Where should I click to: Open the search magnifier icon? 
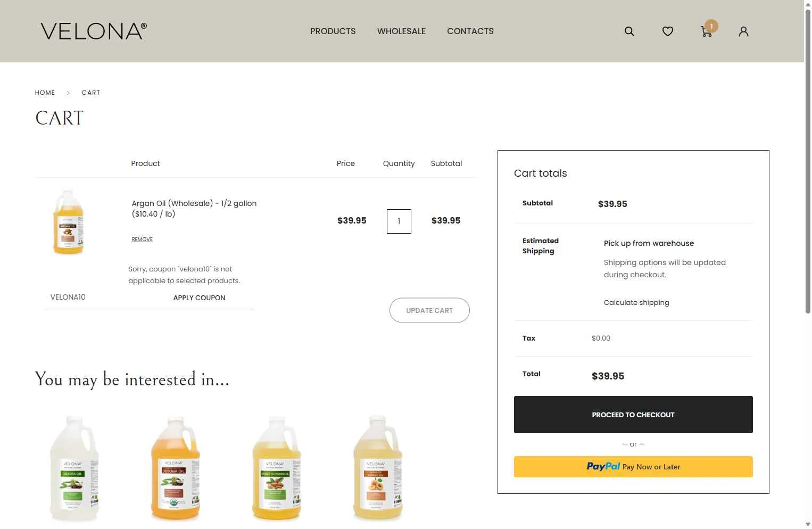pos(629,31)
